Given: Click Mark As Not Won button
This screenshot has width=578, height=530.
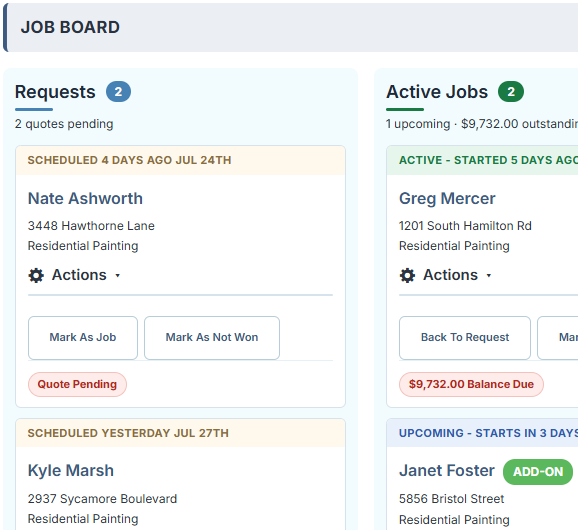Looking at the screenshot, I should pyautogui.click(x=212, y=338).
